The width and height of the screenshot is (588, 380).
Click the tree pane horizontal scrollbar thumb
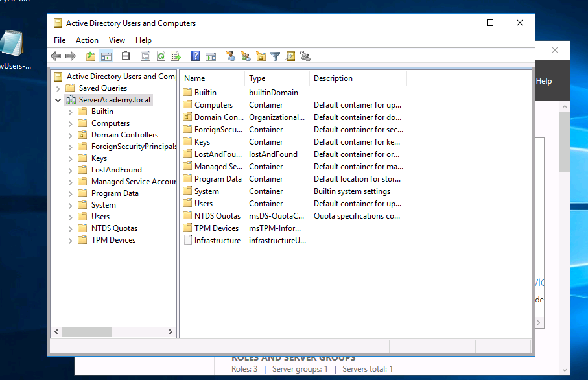(x=87, y=331)
